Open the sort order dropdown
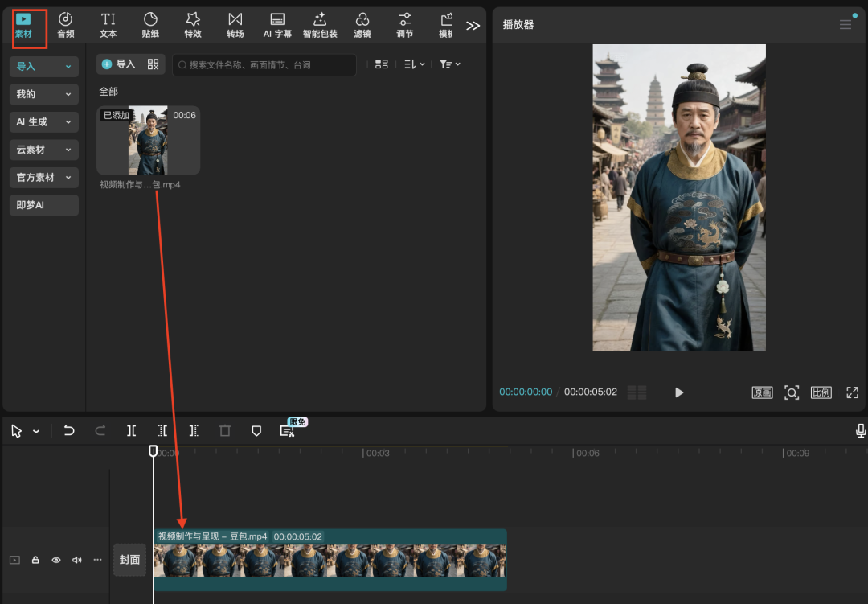Image resolution: width=868 pixels, height=604 pixels. 414,64
